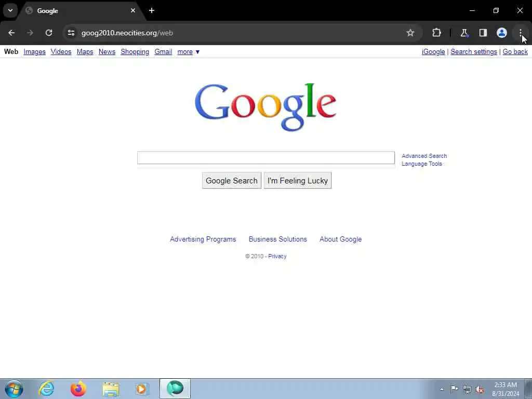Screen dimensions: 532x399
Task: Click the Show desktop strip
Action: (528, 389)
